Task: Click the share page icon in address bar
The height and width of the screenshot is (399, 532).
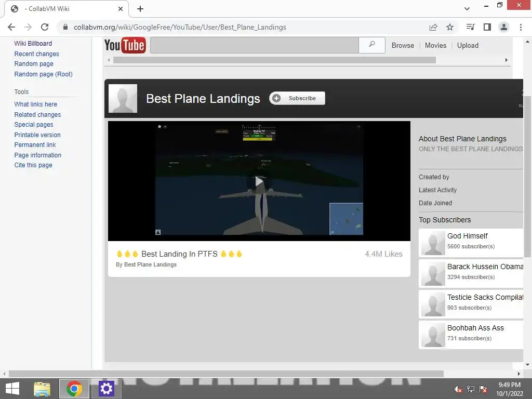Action: click(433, 27)
